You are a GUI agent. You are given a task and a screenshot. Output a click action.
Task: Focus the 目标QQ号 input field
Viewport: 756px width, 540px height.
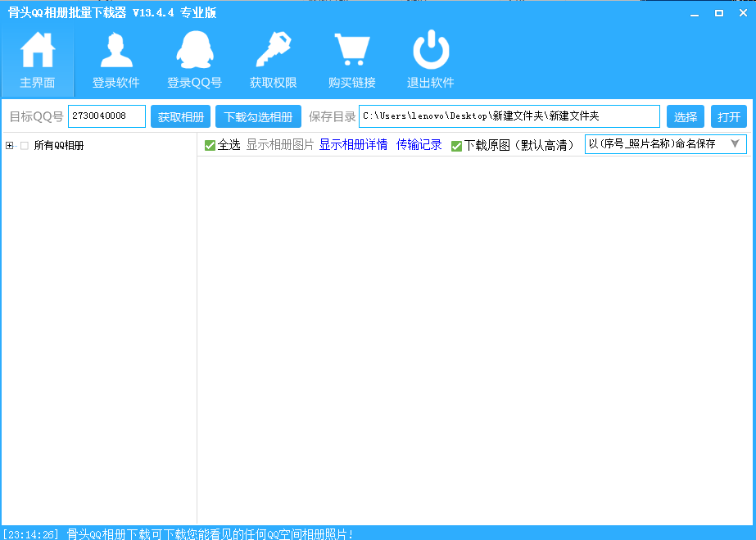pyautogui.click(x=106, y=116)
